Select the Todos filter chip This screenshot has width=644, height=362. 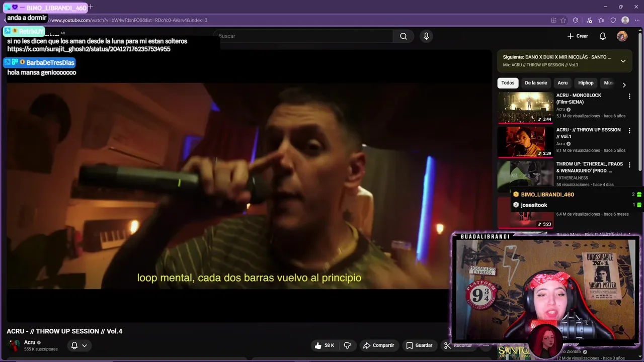pyautogui.click(x=508, y=83)
